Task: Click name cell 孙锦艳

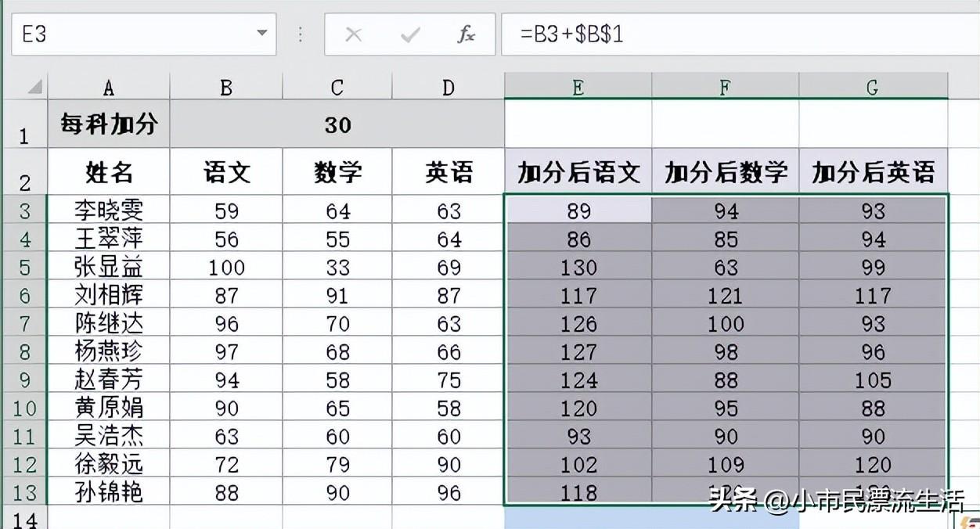Action: coord(109,492)
